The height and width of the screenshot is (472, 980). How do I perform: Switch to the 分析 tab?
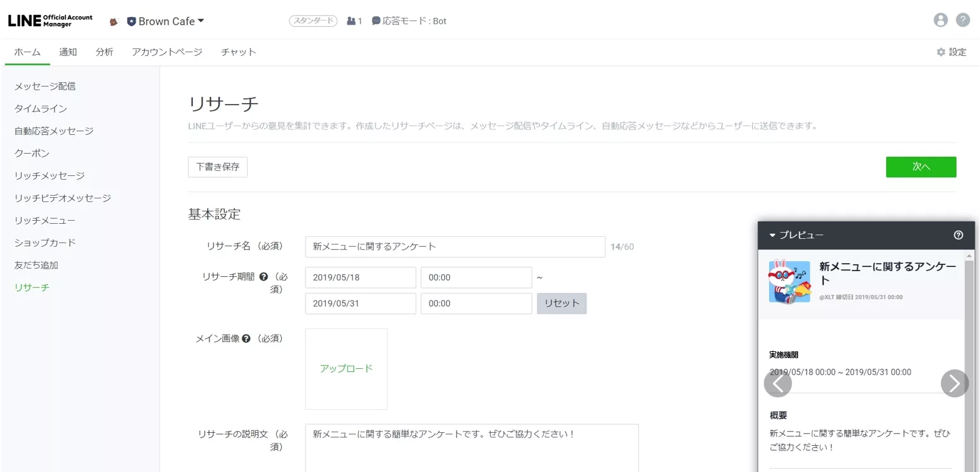[104, 52]
